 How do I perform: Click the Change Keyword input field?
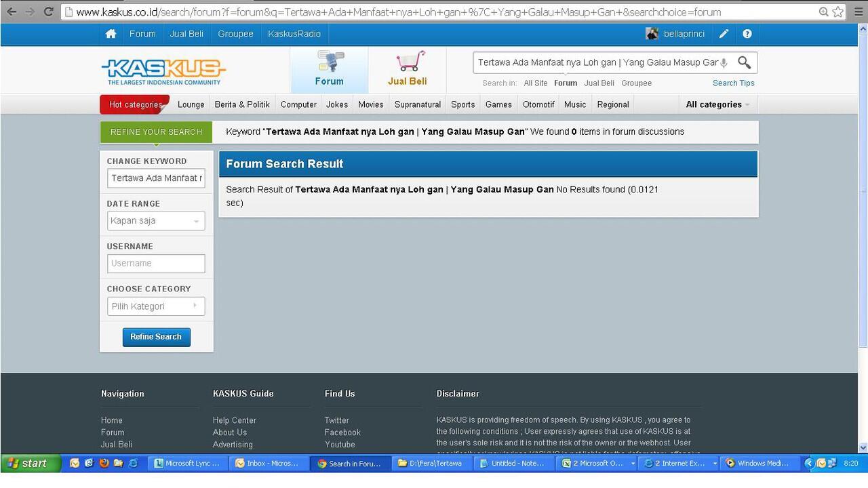pyautogui.click(x=156, y=178)
